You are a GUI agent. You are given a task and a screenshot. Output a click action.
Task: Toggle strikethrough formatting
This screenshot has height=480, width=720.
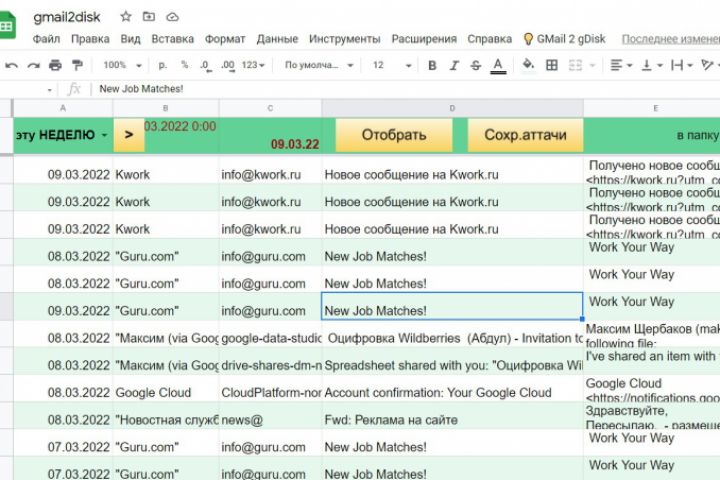[x=476, y=65]
